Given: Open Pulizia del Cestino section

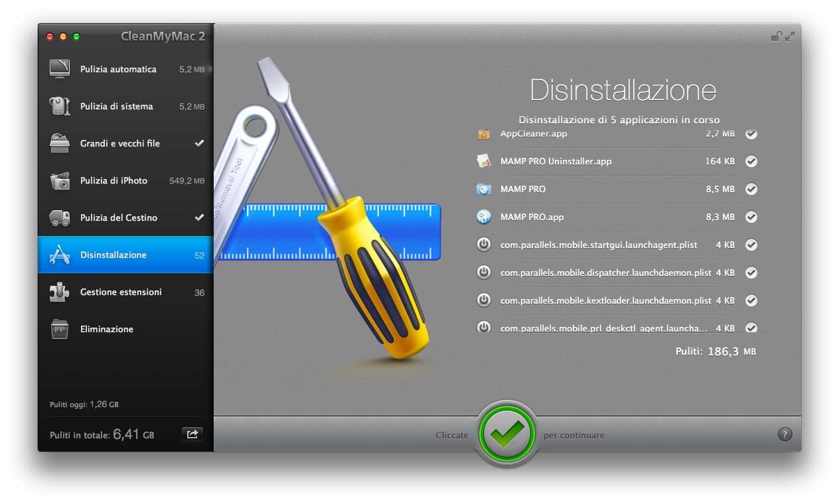Looking at the screenshot, I should pos(125,218).
